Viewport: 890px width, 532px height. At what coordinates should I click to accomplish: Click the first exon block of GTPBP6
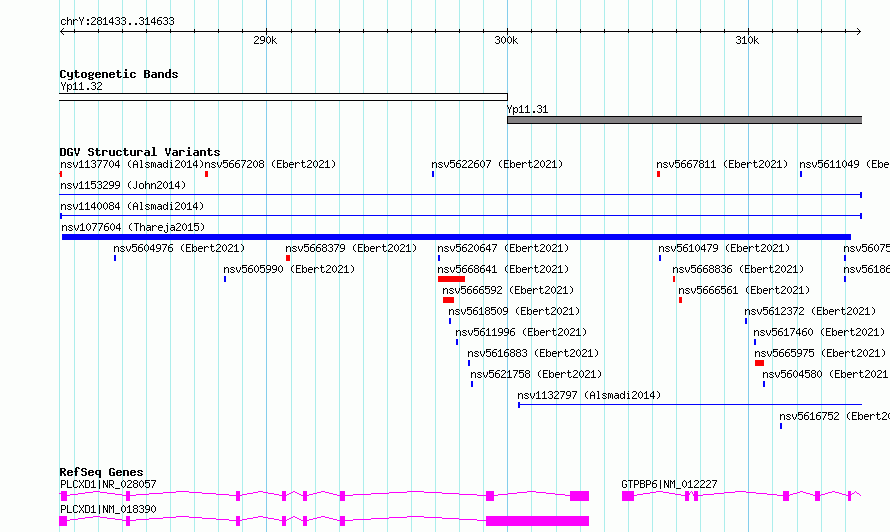(628, 496)
